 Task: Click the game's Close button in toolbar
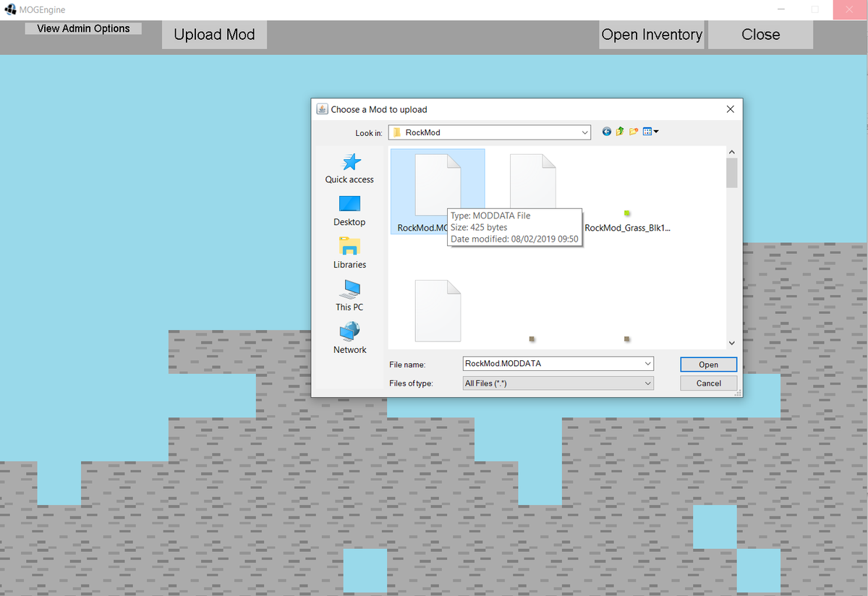click(x=760, y=35)
